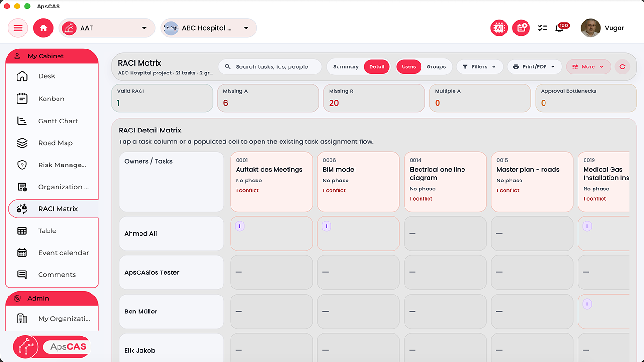Open the Filters dropdown

(x=479, y=66)
